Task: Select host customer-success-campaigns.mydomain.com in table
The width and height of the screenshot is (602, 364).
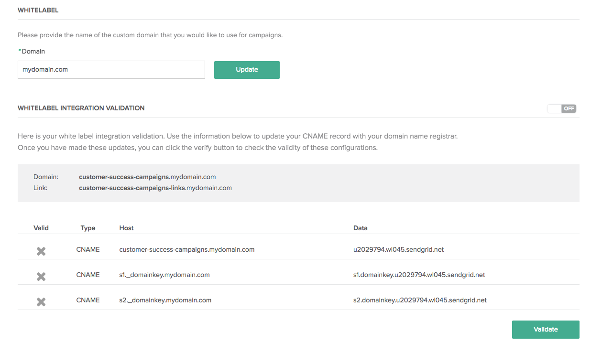Action: tap(187, 249)
